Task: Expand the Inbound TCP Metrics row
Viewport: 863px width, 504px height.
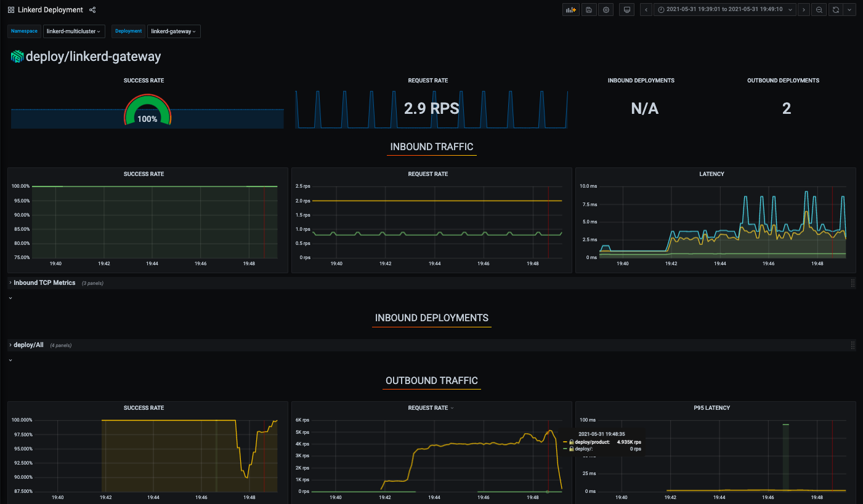Action: point(43,282)
